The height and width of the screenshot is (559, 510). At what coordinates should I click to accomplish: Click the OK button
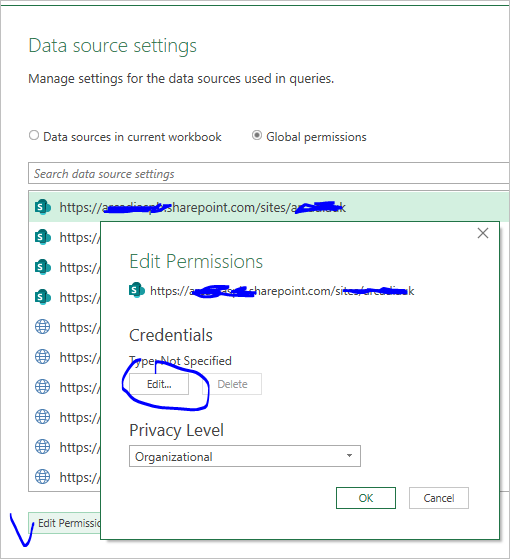(366, 498)
